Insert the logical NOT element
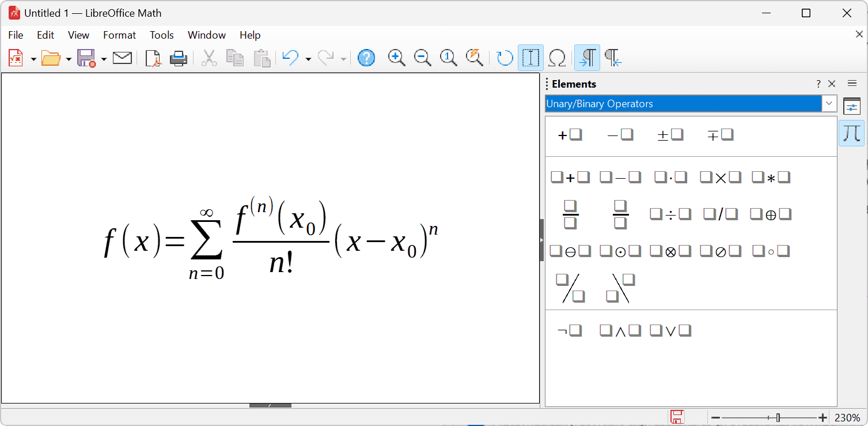Viewport: 868px width, 426px height. (570, 331)
